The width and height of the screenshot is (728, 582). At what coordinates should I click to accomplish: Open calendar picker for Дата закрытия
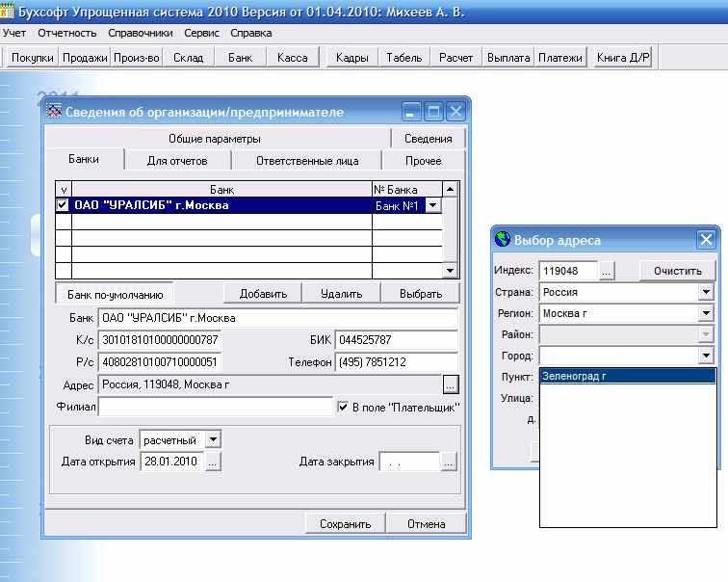[449, 463]
